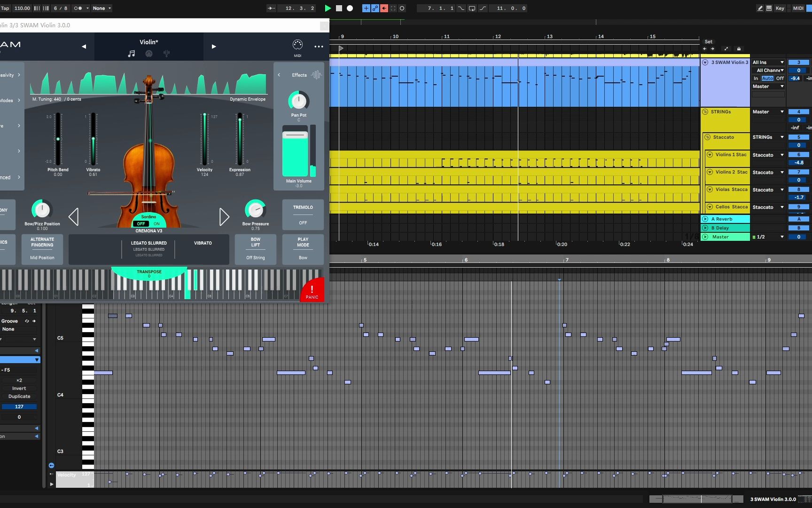Click the next instrument right-arrow beside violin
This screenshot has width=812, height=508.
click(x=224, y=217)
